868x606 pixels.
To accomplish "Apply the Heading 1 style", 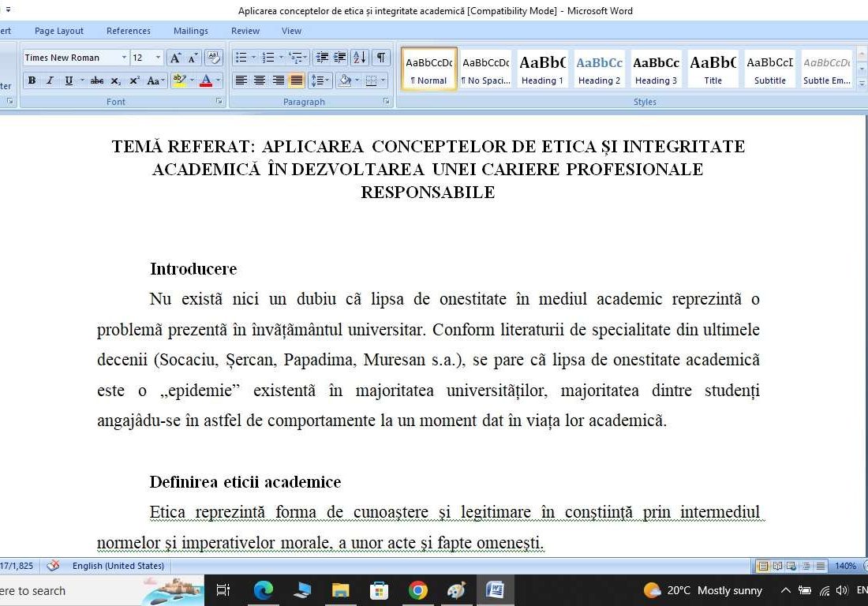I will (x=542, y=67).
